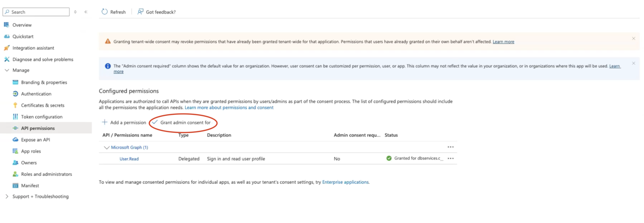Click the Description column header

click(x=219, y=135)
